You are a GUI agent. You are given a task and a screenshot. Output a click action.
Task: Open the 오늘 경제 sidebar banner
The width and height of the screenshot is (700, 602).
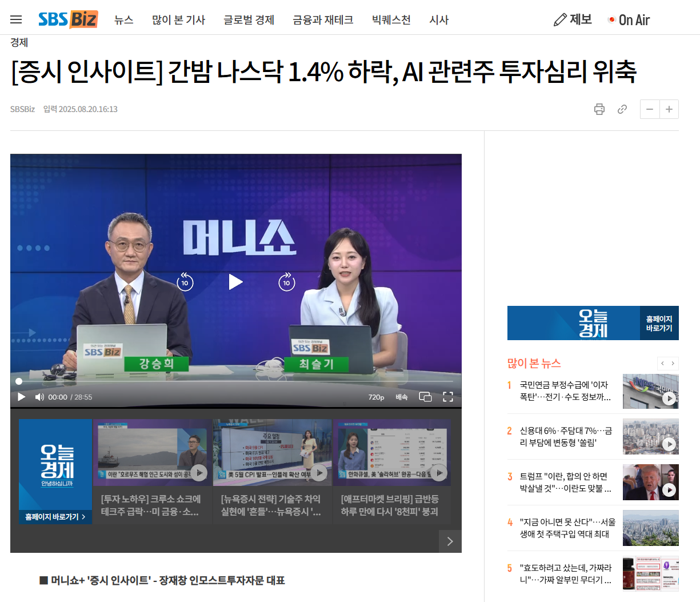pyautogui.click(x=593, y=323)
